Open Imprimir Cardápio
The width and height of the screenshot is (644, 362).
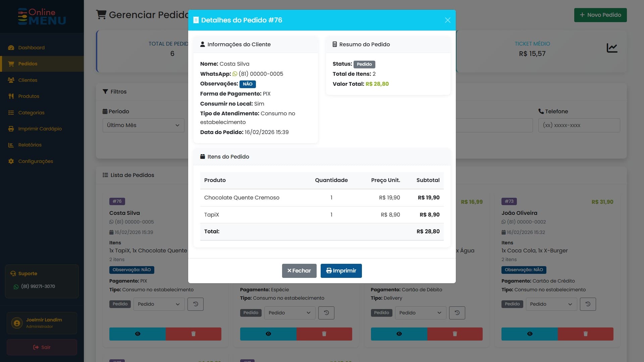pyautogui.click(x=40, y=129)
